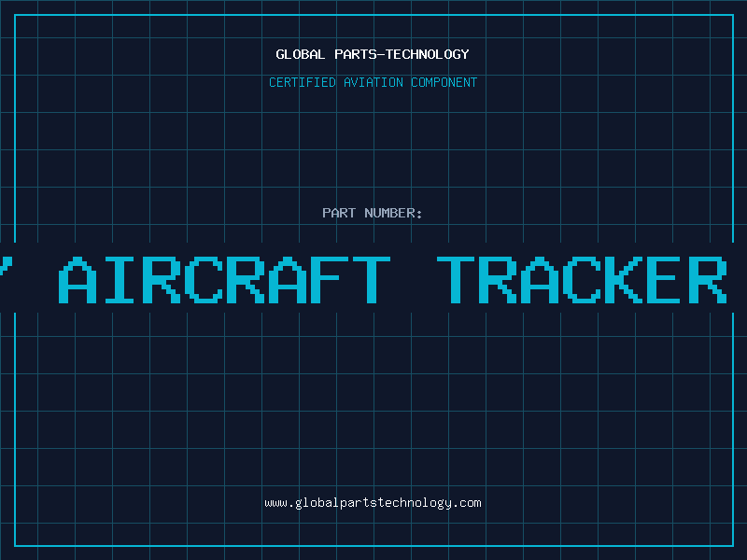Select the word COMPONENT
The height and width of the screenshot is (560, 747).
pyautogui.click(x=444, y=82)
